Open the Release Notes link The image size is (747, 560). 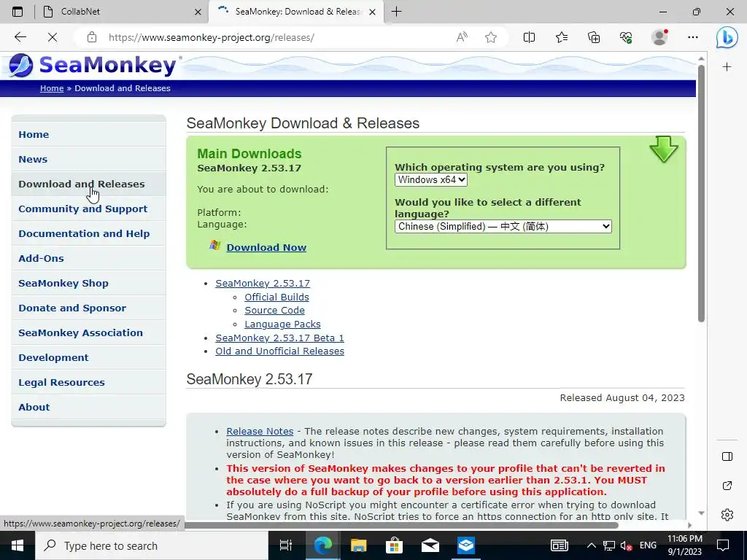(x=260, y=432)
